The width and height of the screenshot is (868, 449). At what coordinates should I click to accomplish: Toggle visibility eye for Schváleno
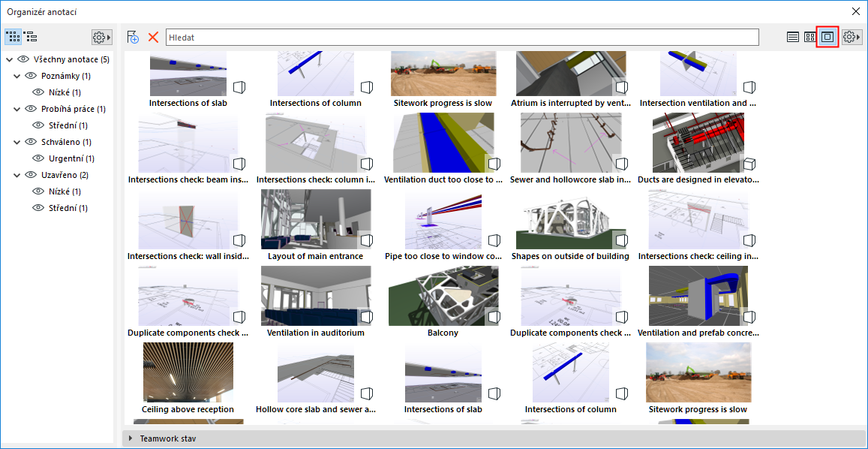tap(31, 142)
